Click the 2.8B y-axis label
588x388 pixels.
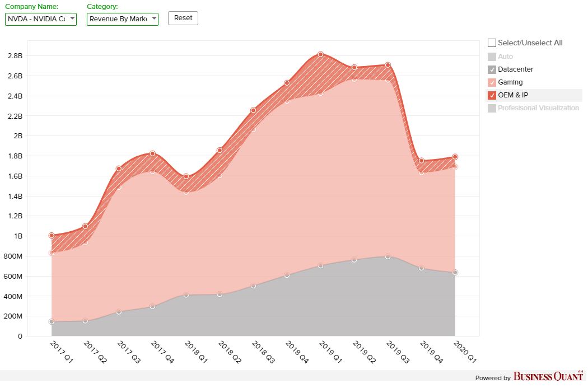[15, 56]
